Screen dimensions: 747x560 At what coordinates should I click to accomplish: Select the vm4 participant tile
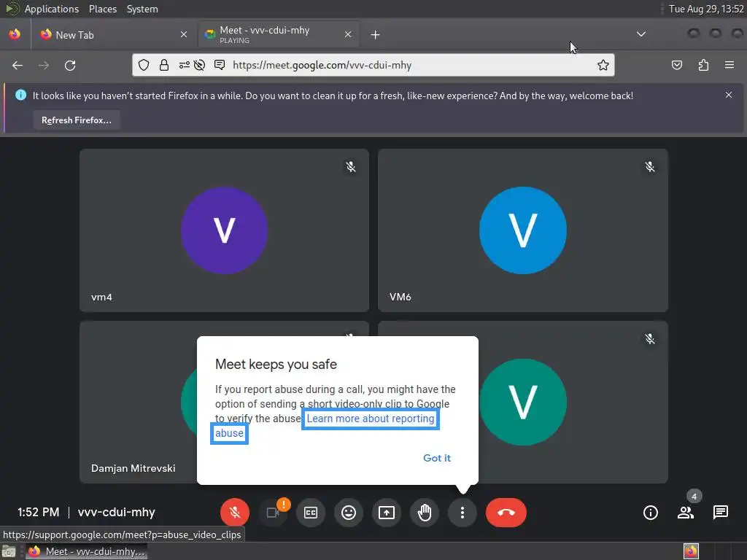tap(224, 230)
